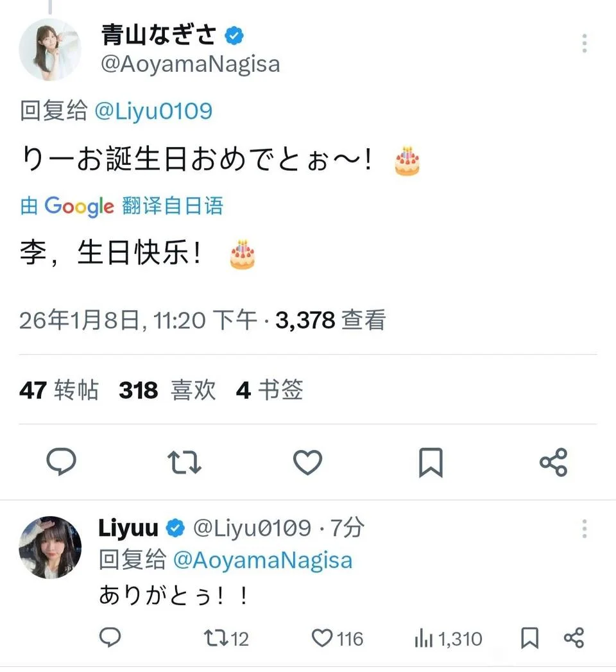Share the main birthday tweet
The height and width of the screenshot is (672, 616).
(x=553, y=462)
